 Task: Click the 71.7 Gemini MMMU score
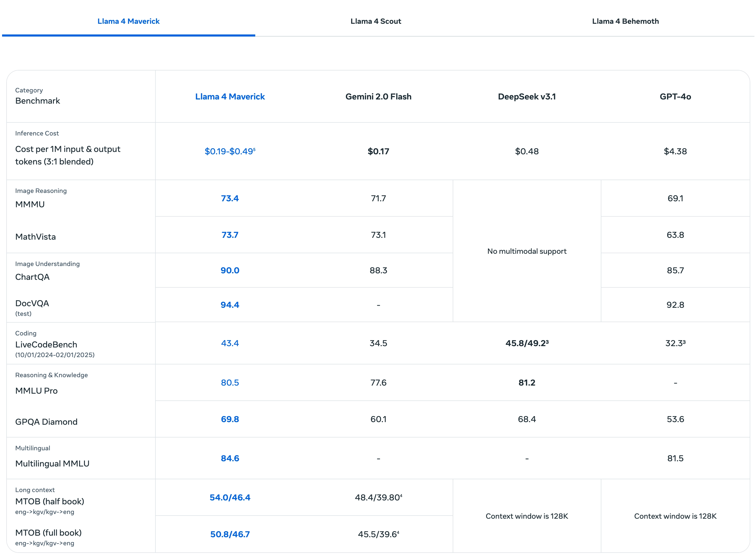(x=378, y=198)
